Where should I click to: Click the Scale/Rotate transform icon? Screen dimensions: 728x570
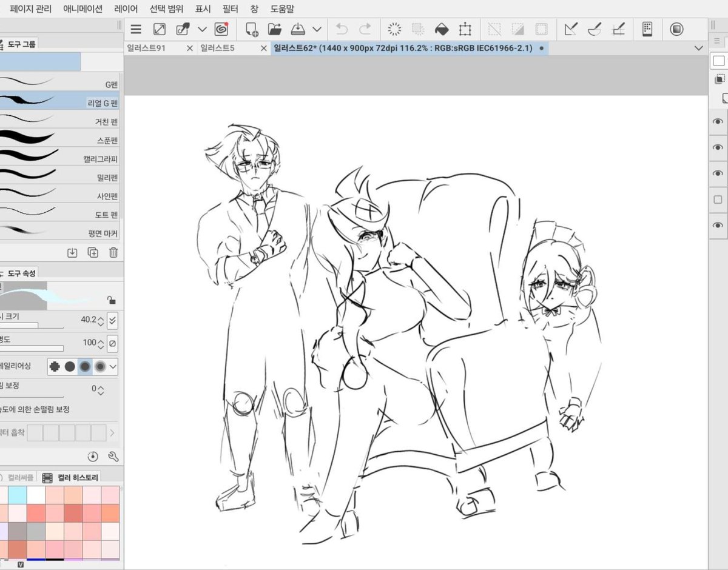click(465, 29)
